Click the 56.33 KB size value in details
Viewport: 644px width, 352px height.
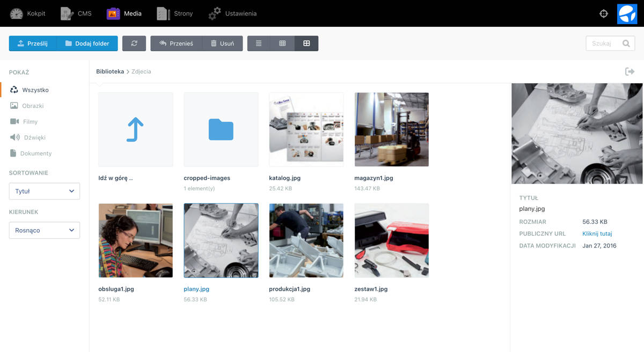click(595, 222)
